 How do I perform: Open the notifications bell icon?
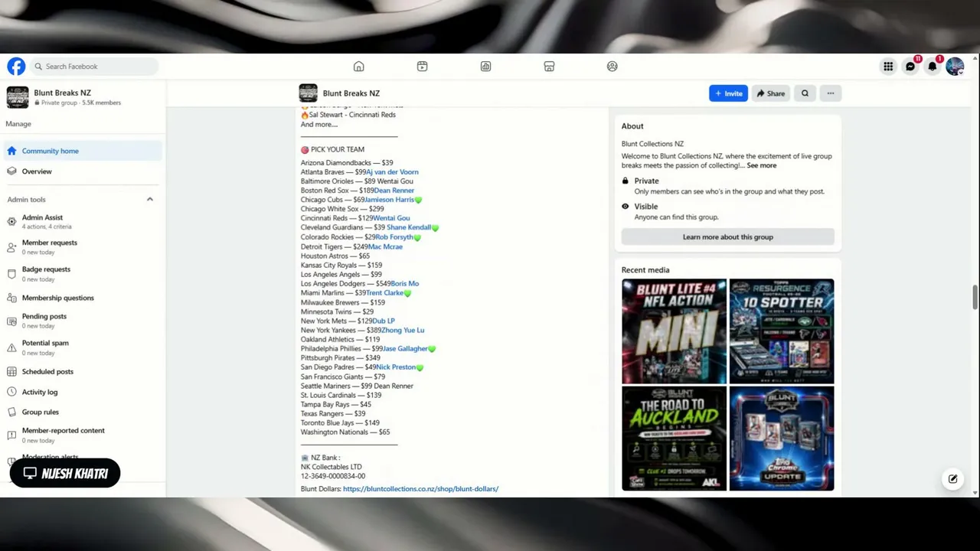[933, 67]
